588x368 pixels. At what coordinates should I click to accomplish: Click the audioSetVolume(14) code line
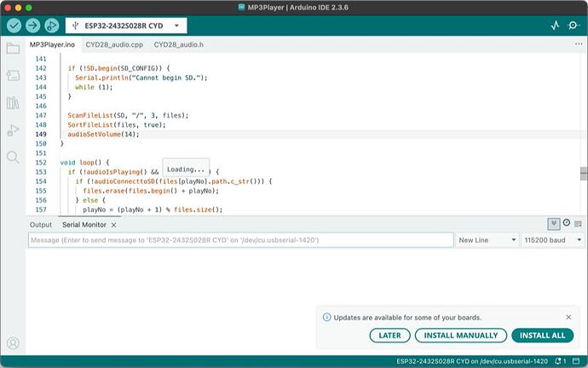point(103,134)
